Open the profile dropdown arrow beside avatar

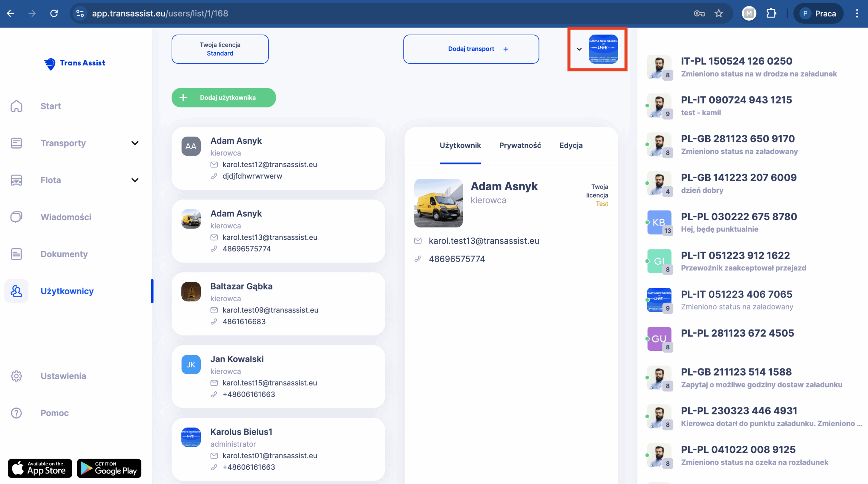point(579,49)
